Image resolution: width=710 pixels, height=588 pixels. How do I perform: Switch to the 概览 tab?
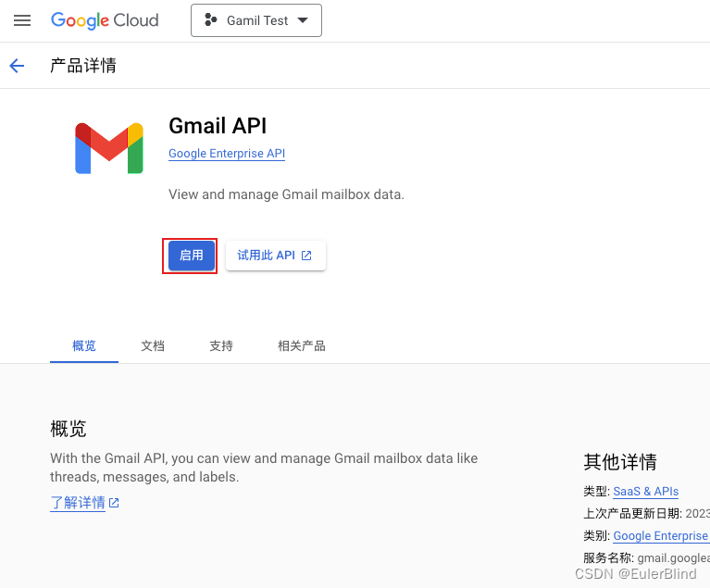point(84,346)
